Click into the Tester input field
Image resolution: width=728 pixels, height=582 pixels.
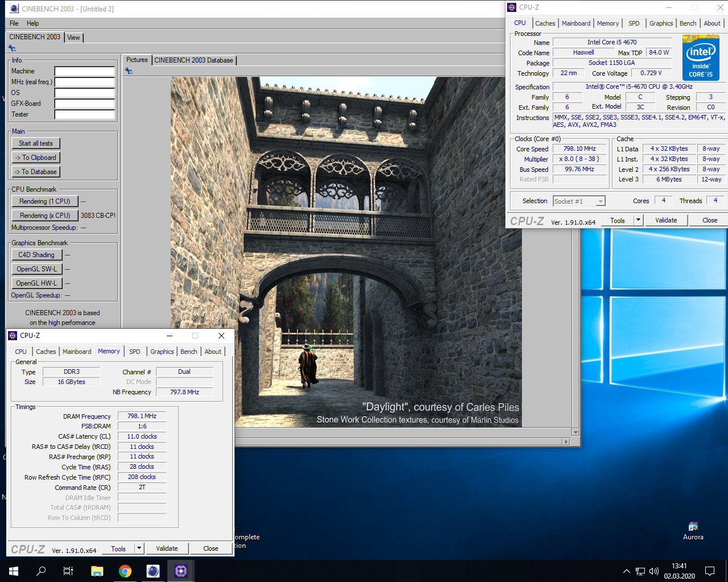(x=85, y=115)
